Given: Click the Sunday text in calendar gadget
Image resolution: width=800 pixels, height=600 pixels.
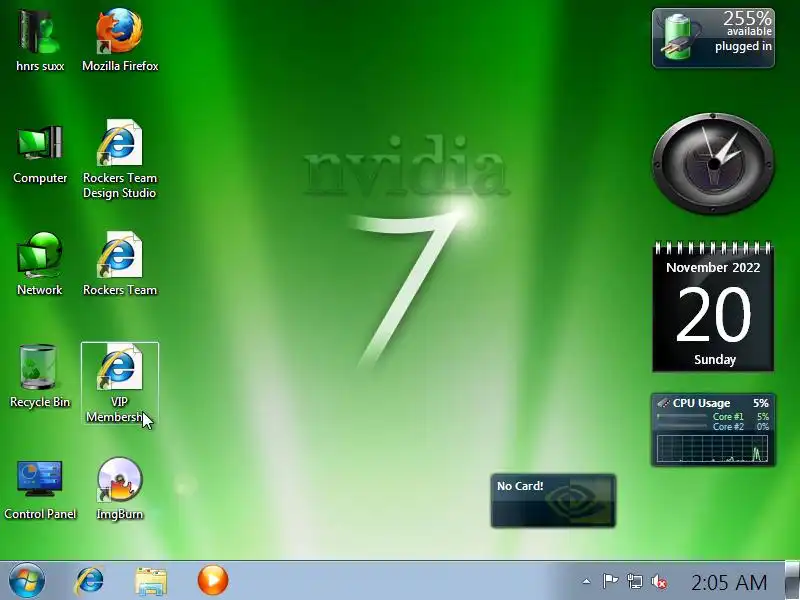Looking at the screenshot, I should [x=715, y=360].
